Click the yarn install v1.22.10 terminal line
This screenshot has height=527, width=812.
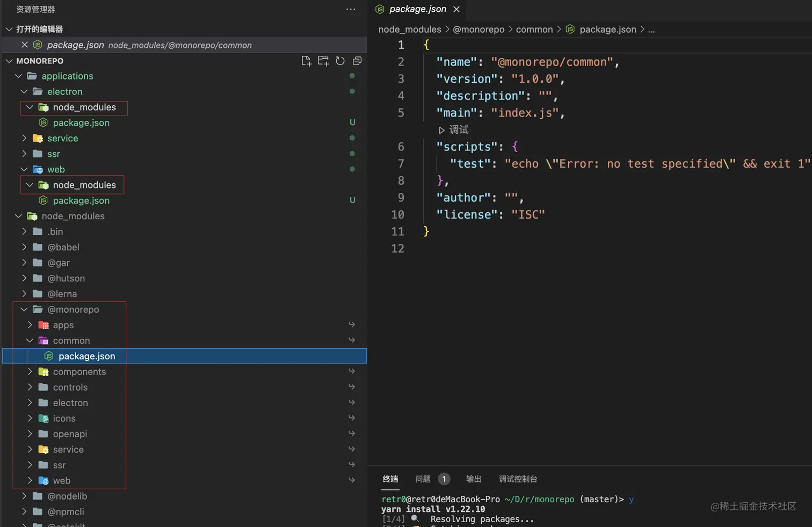433,509
